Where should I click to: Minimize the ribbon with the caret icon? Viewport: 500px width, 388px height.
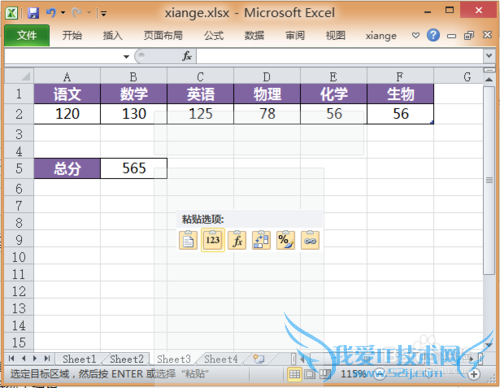click(x=415, y=35)
